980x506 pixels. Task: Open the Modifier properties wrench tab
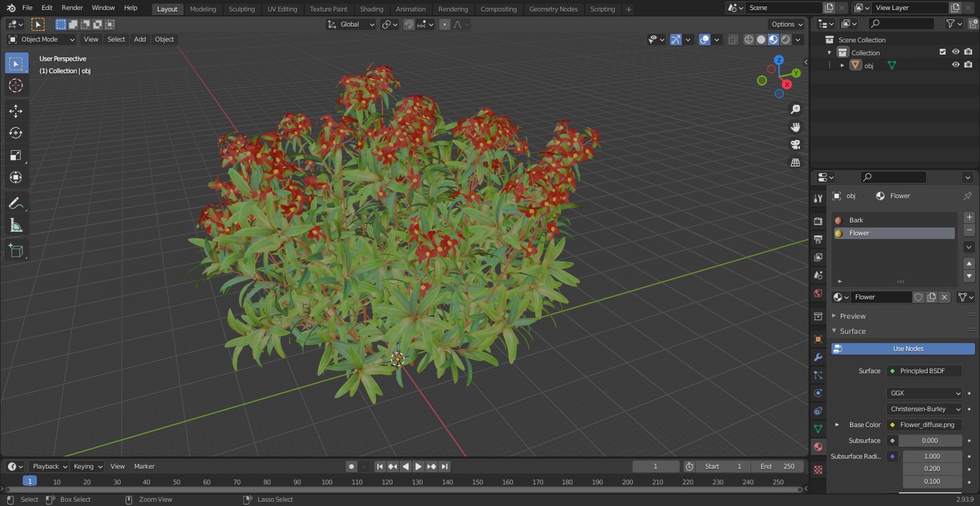coord(818,357)
